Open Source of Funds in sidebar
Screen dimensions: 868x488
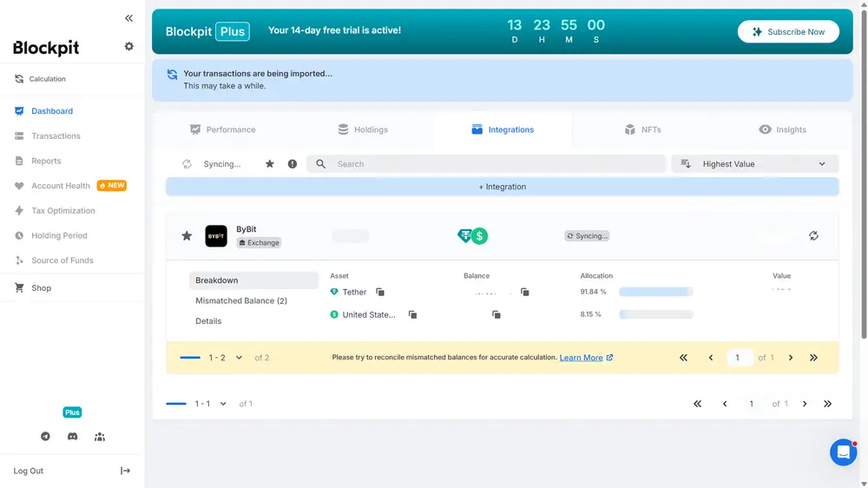(x=62, y=260)
